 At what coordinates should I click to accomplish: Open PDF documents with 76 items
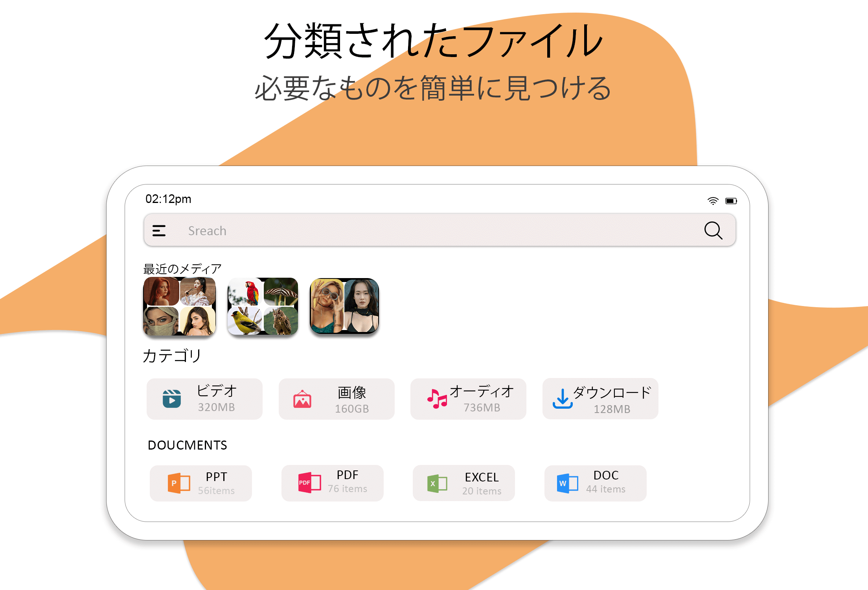point(333,483)
